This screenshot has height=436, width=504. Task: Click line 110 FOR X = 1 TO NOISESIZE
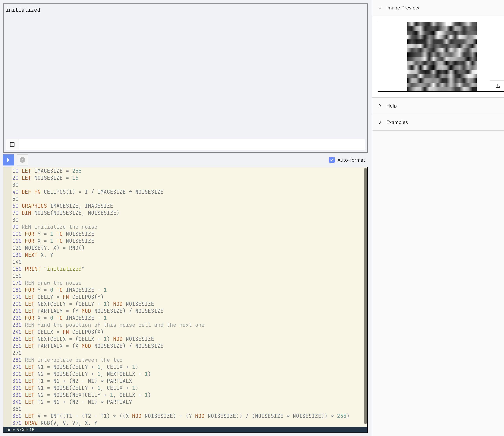click(53, 241)
